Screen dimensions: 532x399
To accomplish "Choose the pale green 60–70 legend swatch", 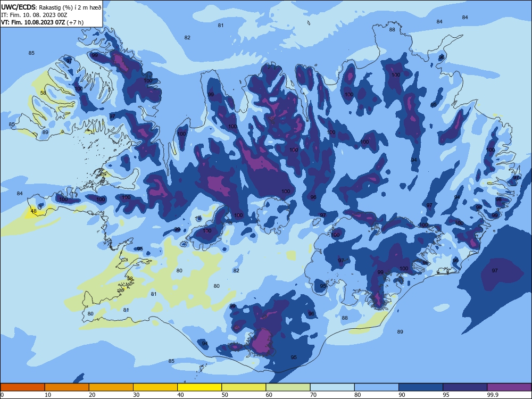I will click(288, 387).
